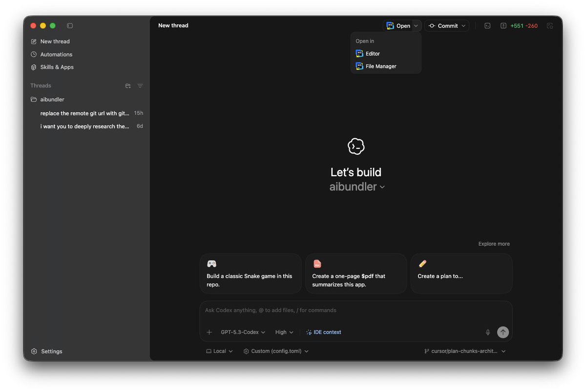Viewport: 586px width, 392px height.
Task: Click the Threads section label
Action: click(41, 86)
